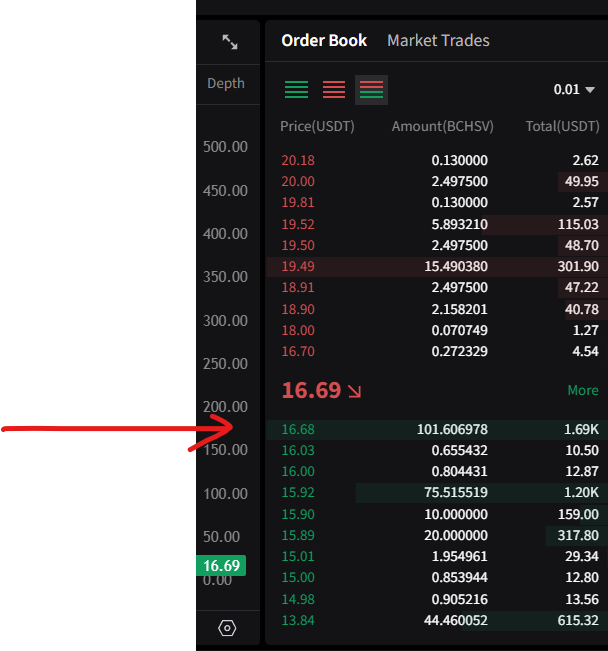This screenshot has height=651, width=608.
Task: Click the amount 10.000000
Action: (x=456, y=514)
